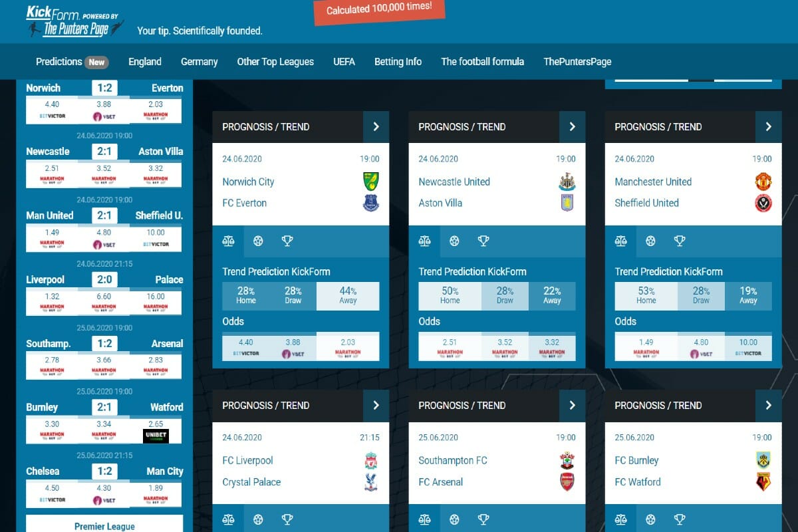Open the 2:1 score tip for Burnley vs Watford
Image resolution: width=798 pixels, height=532 pixels.
click(x=104, y=407)
